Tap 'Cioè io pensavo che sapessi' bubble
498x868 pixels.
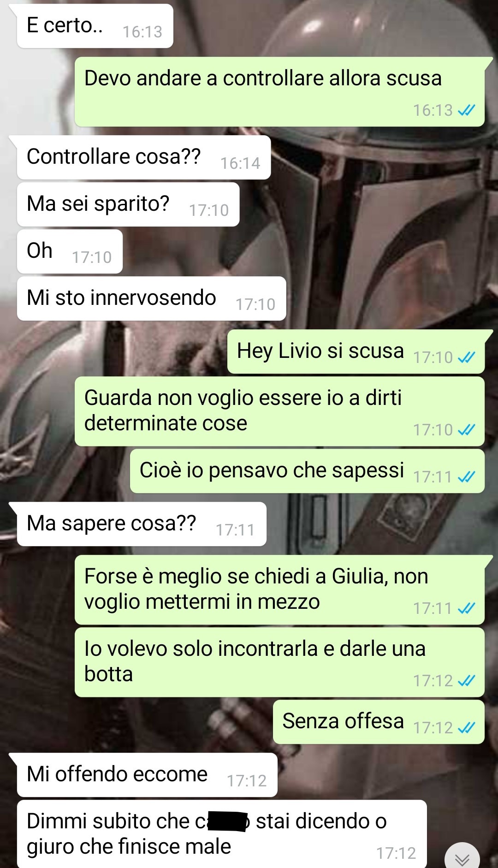tap(307, 471)
